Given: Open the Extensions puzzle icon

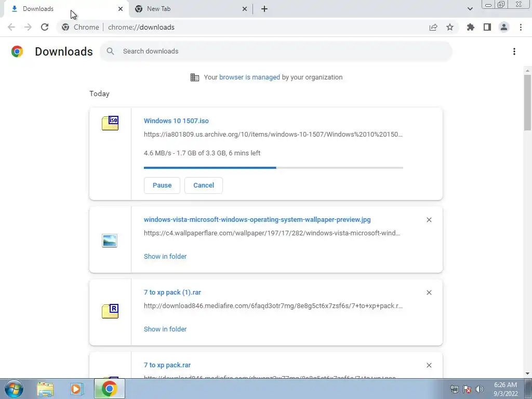Looking at the screenshot, I should (471, 27).
